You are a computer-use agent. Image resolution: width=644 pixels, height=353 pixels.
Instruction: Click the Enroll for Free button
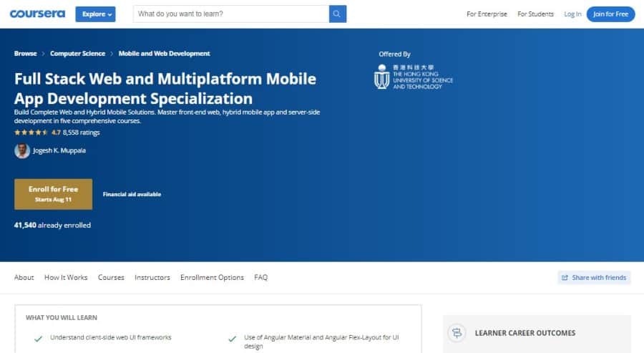click(x=54, y=194)
